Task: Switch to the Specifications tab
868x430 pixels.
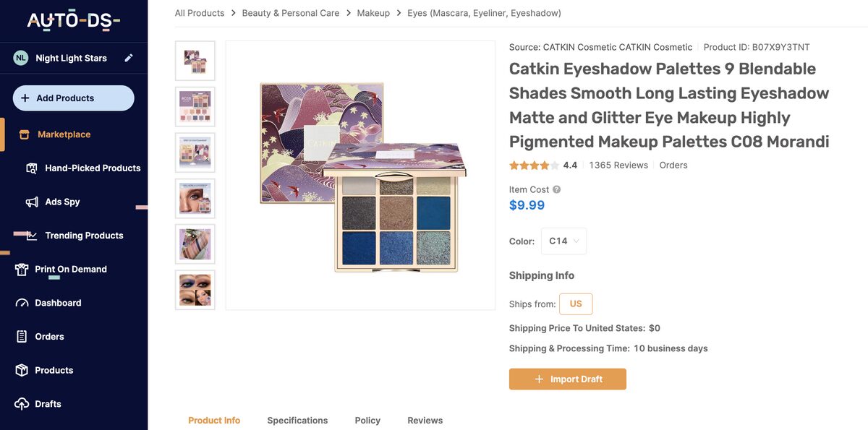Action: 297,420
